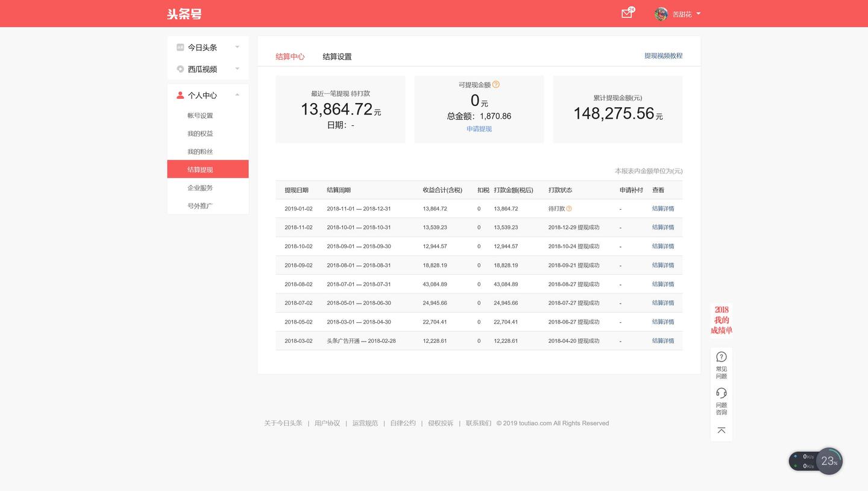Image resolution: width=868 pixels, height=491 pixels.
Task: Click the 个人中心 person icon
Action: pyautogui.click(x=180, y=95)
